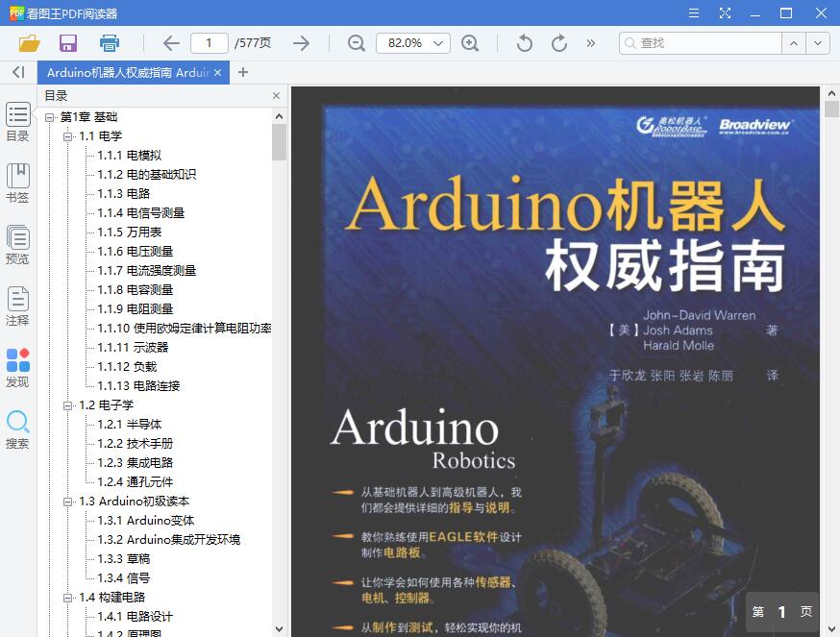This screenshot has width=840, height=637.
Task: Jump to 1.1.5 万用表 section
Action: 129,233
